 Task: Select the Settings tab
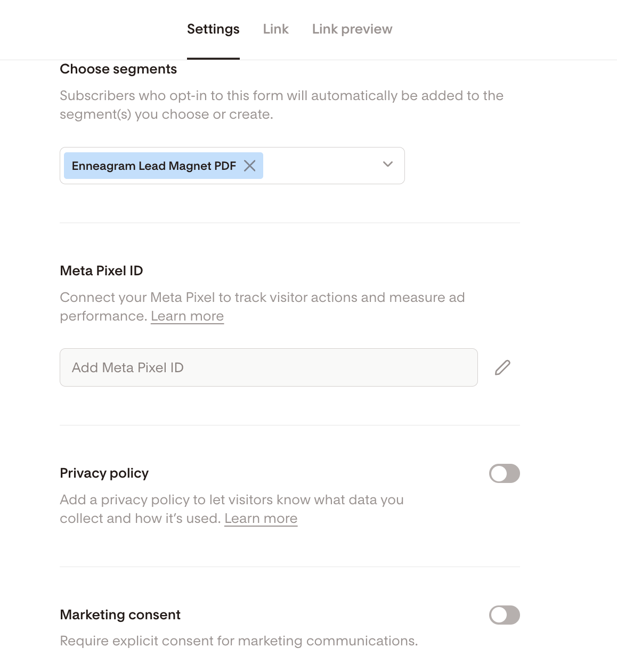(x=213, y=29)
